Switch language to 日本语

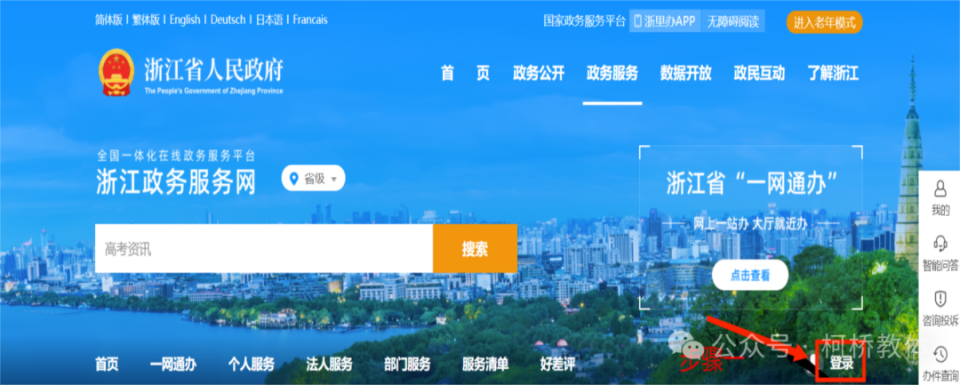[269, 20]
